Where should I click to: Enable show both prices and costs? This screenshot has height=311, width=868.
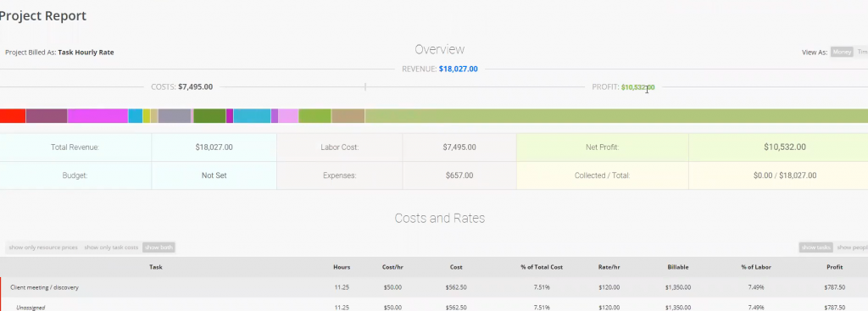tap(159, 247)
